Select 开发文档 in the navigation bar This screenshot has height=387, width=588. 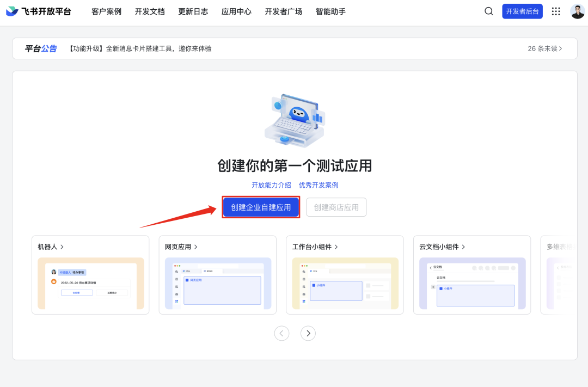pyautogui.click(x=150, y=11)
